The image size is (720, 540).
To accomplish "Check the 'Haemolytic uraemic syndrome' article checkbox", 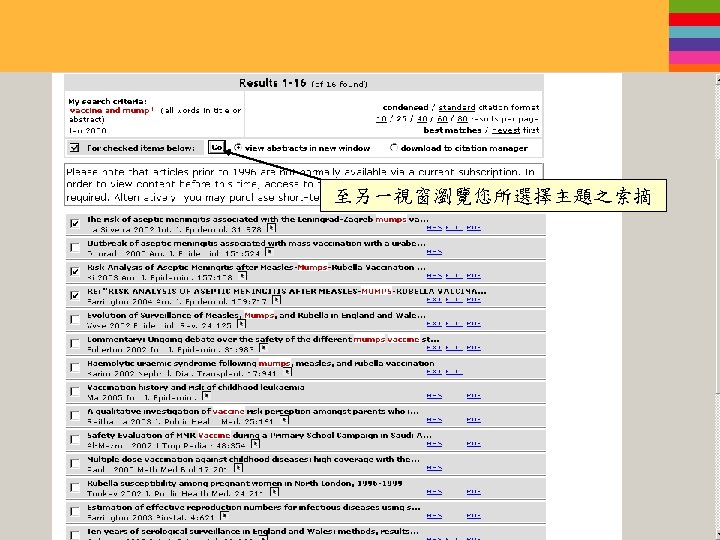I will coord(75,367).
